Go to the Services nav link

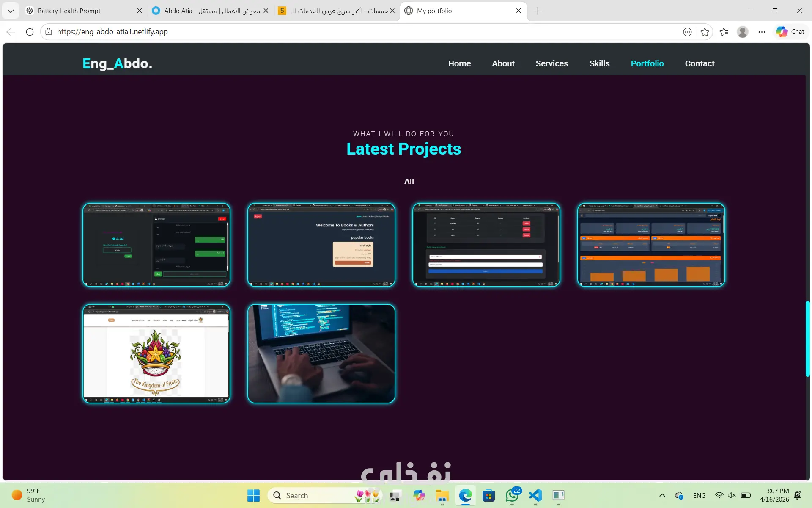(551, 63)
